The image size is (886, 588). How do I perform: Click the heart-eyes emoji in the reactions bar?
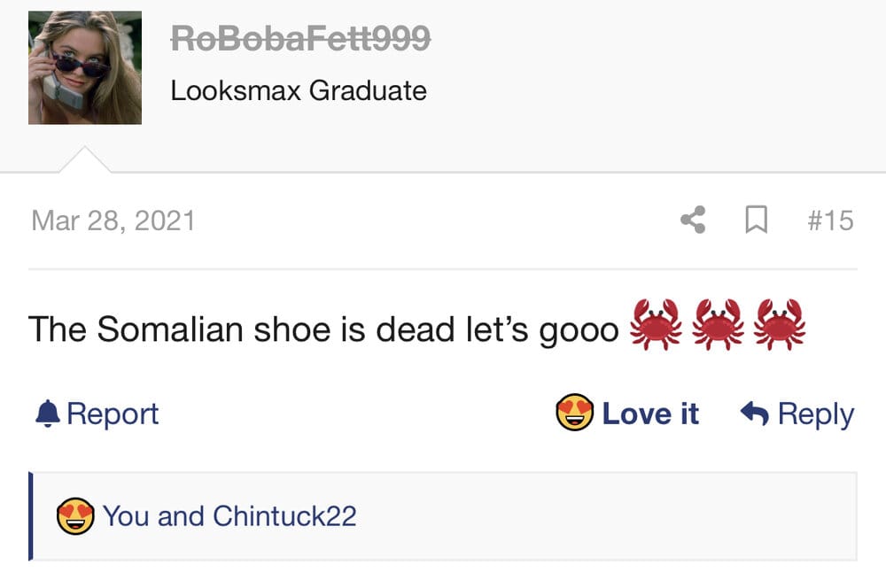[x=75, y=516]
